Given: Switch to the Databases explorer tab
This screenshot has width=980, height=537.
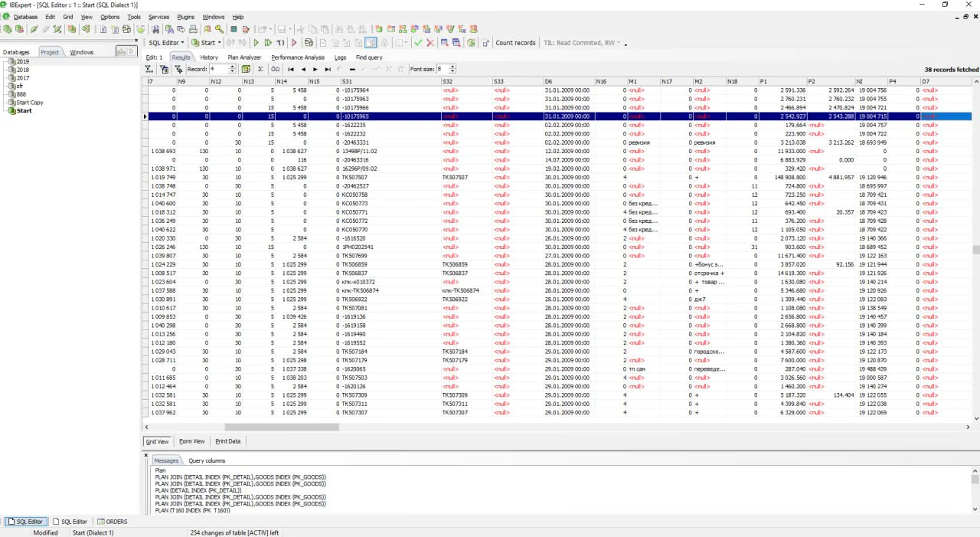Looking at the screenshot, I should (x=16, y=52).
